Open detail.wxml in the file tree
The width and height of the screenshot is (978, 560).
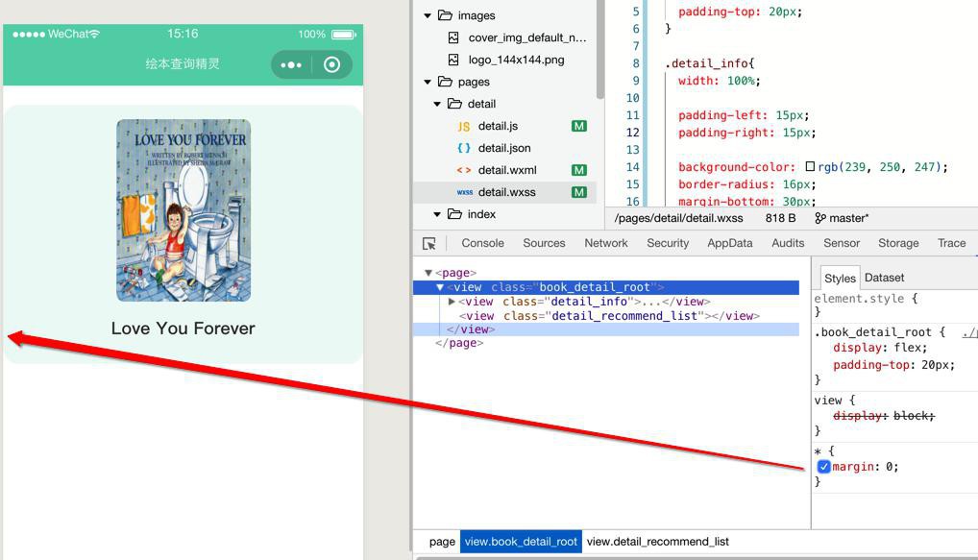click(507, 170)
